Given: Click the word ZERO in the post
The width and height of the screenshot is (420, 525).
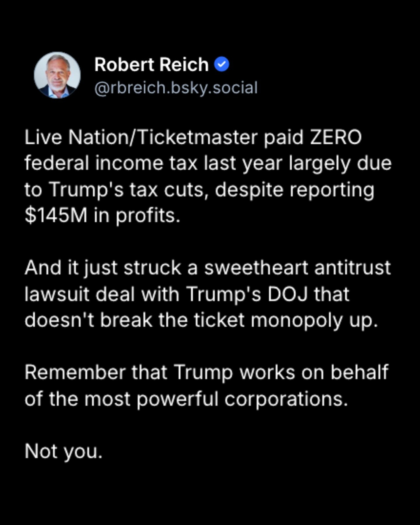Looking at the screenshot, I should (x=336, y=137).
